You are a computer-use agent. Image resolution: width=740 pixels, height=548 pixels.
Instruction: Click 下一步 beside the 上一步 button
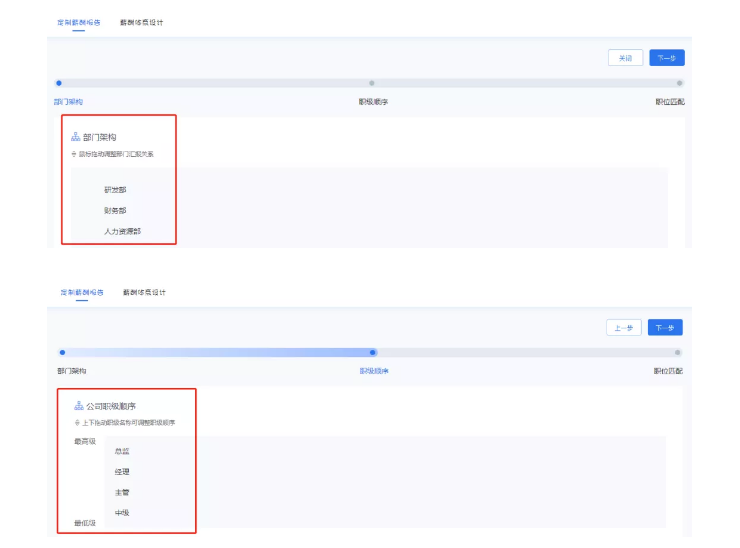click(665, 328)
